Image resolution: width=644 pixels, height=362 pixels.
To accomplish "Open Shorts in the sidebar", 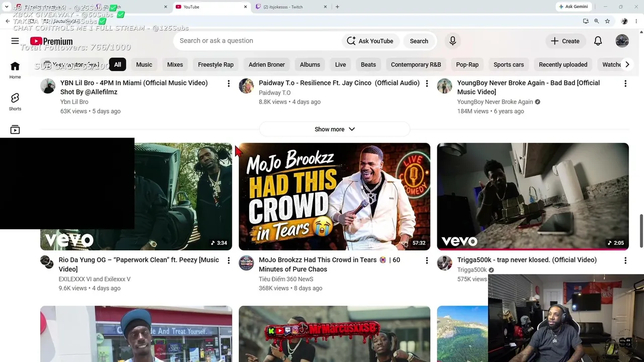I will [15, 102].
